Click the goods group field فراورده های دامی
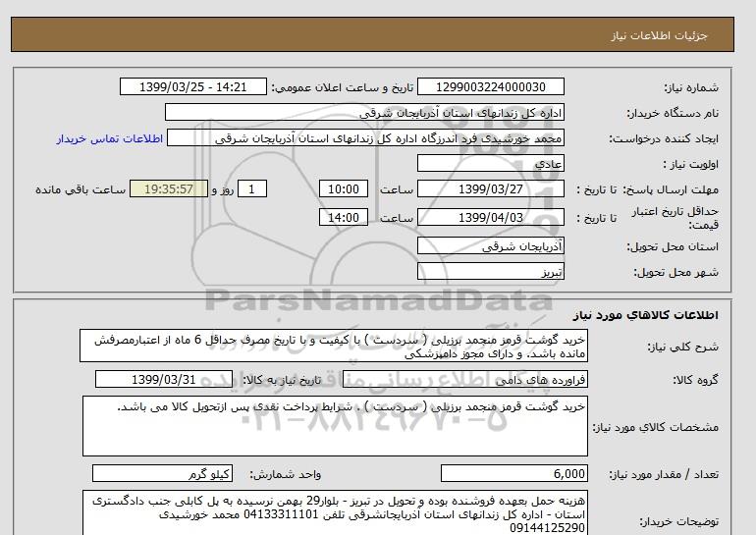 pos(464,379)
